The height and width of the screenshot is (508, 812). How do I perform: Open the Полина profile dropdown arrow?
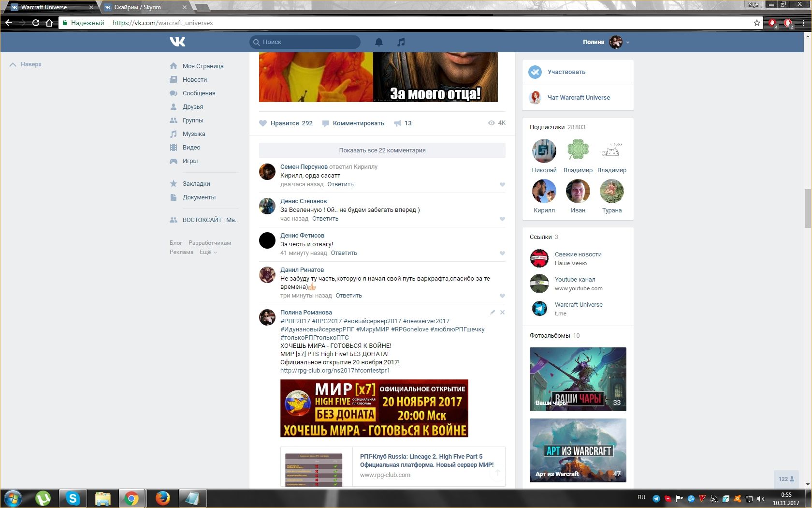point(628,43)
